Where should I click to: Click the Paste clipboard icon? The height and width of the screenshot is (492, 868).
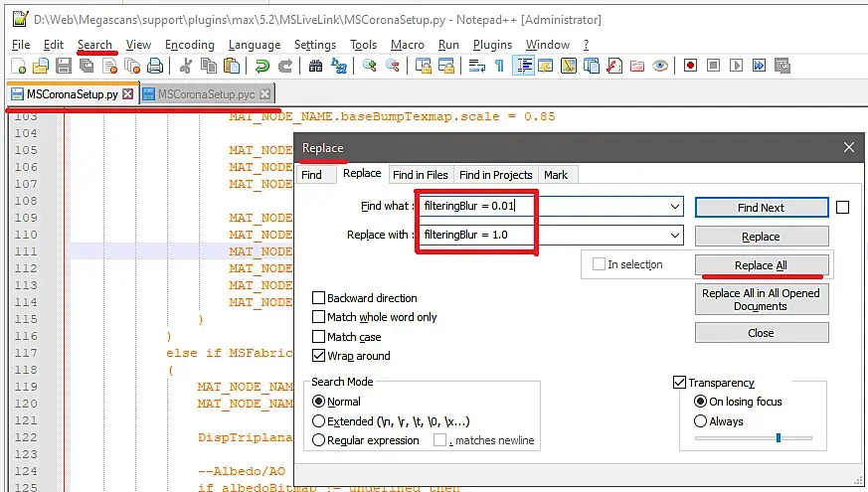tap(232, 66)
